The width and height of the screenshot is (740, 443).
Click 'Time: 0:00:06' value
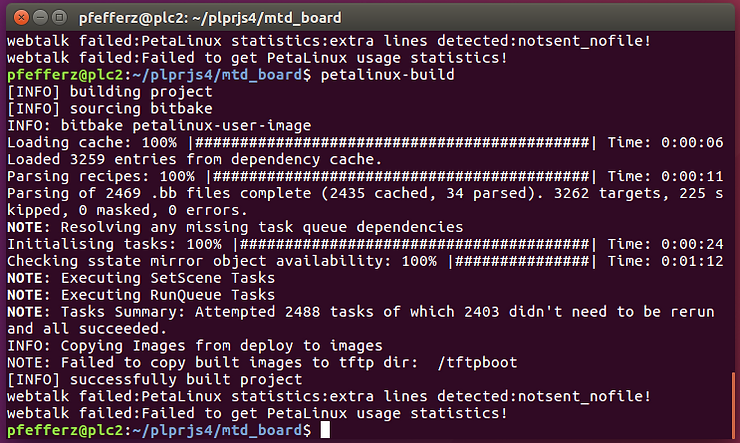[665, 142]
